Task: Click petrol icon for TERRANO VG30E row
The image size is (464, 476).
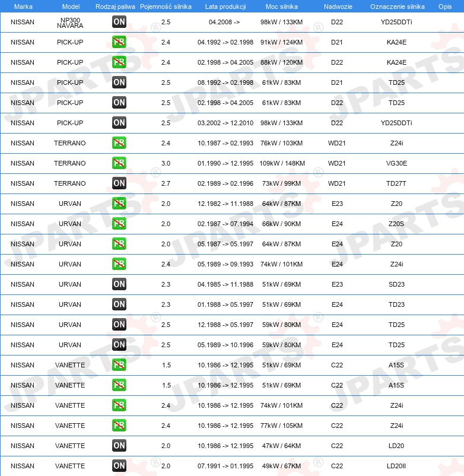Action: coord(119,163)
